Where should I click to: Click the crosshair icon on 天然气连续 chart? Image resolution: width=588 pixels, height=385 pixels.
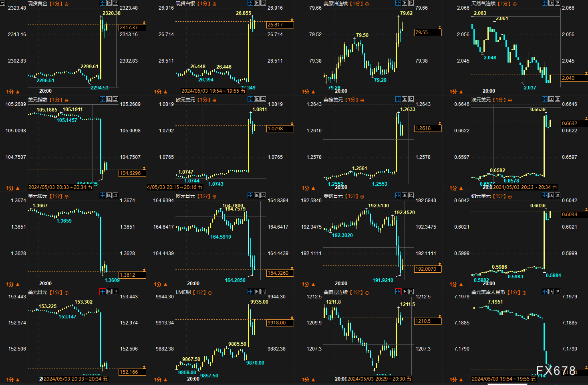point(545,3)
